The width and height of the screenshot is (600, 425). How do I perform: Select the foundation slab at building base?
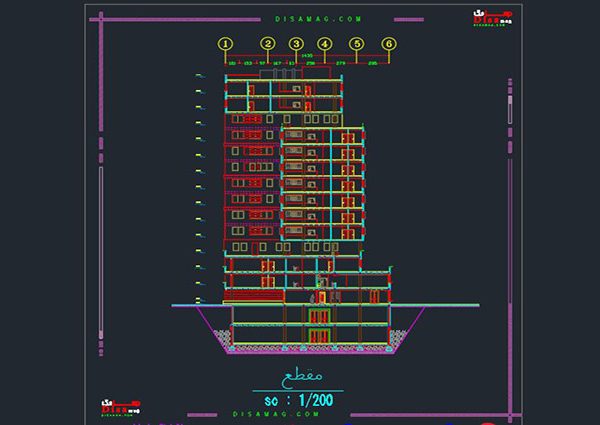click(312, 348)
